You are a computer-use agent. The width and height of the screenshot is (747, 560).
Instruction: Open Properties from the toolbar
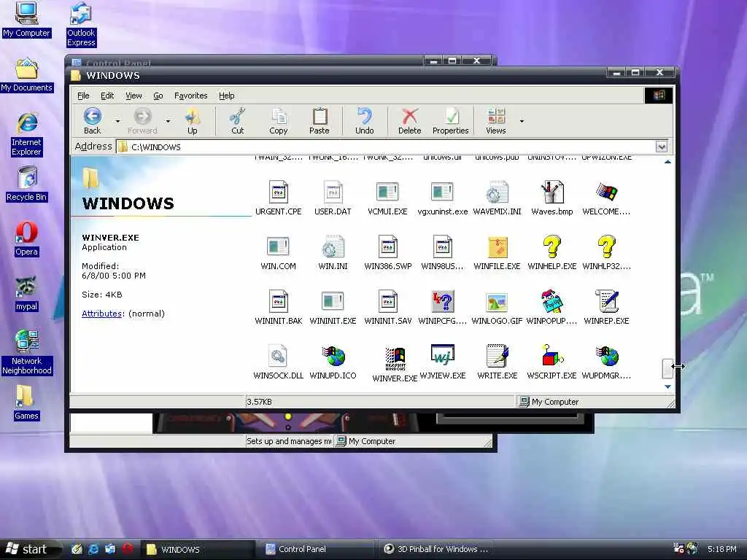(451, 121)
